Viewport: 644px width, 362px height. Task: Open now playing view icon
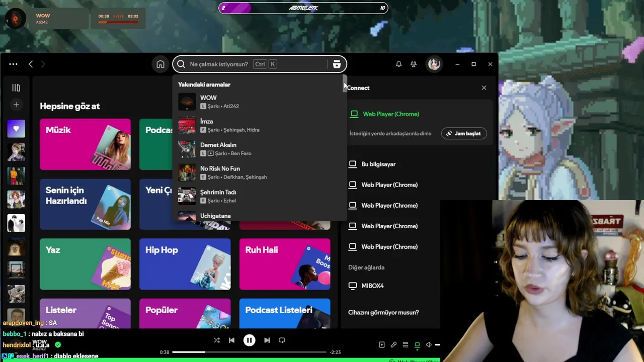pyautogui.click(x=381, y=344)
